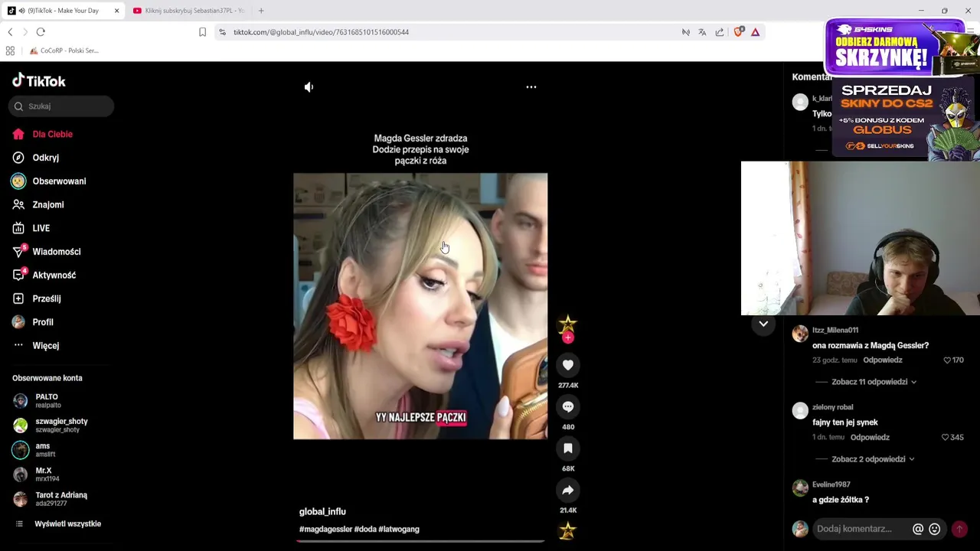Expand Zobacz 11 odpowiedzi replies
The height and width of the screenshot is (551, 980).
coord(874,382)
